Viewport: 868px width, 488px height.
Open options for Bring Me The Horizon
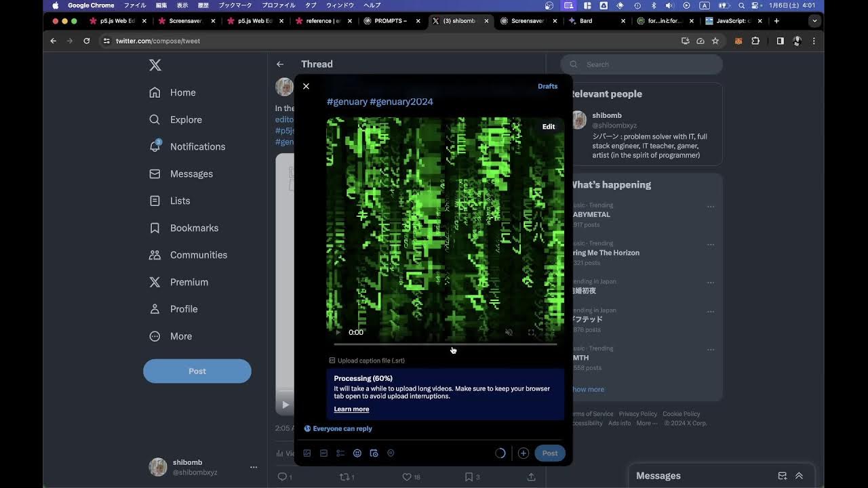pyautogui.click(x=711, y=245)
